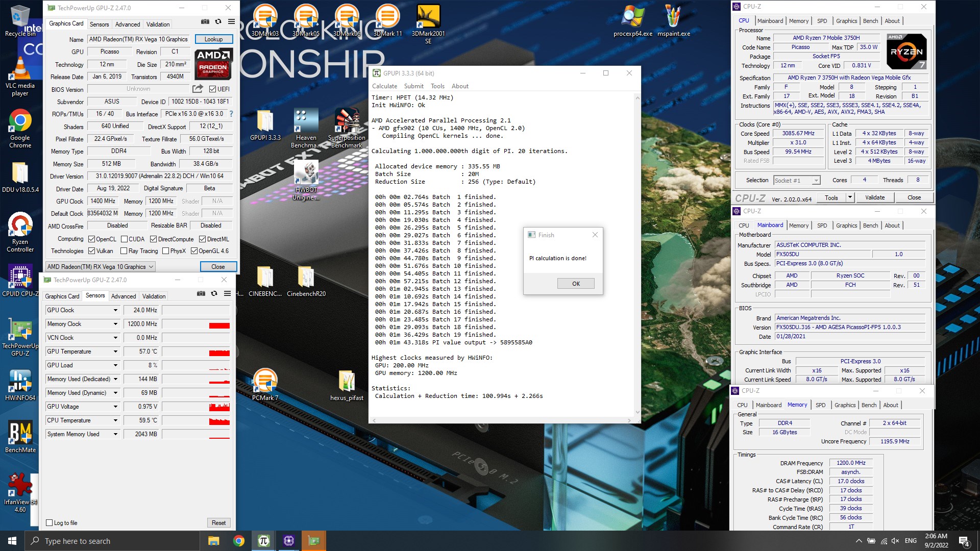Launch BenchMate desktop icon

click(x=20, y=437)
